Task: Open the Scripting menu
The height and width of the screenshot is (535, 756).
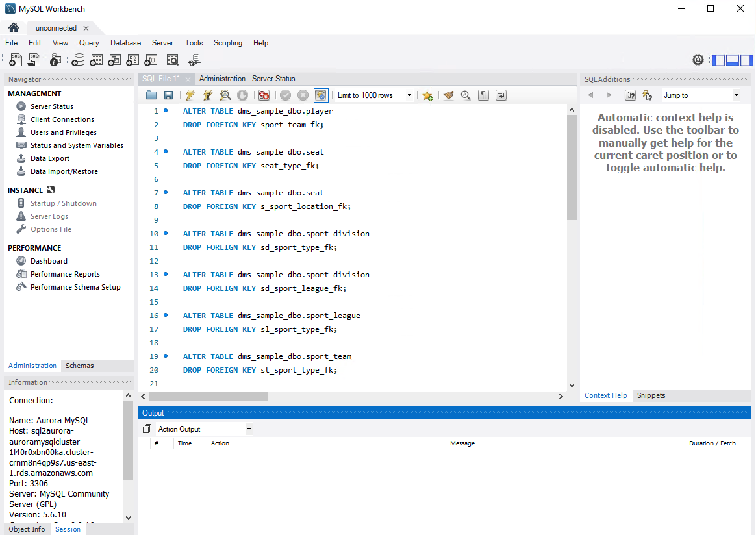Action: 227,43
